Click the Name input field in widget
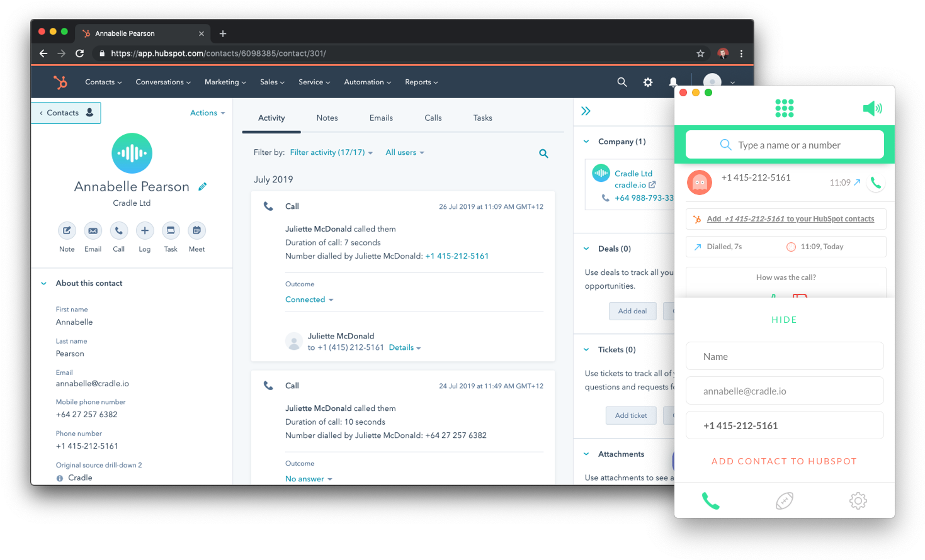 pos(785,356)
